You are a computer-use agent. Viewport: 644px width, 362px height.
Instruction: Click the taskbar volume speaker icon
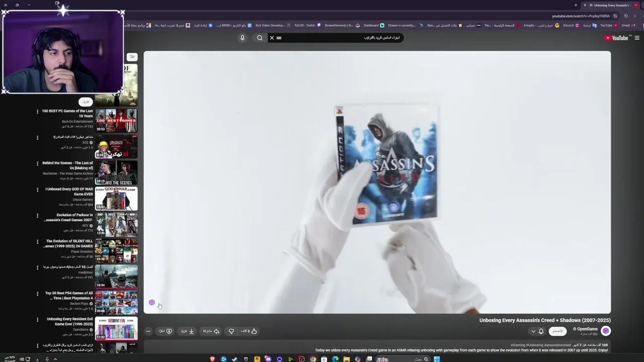tap(21, 359)
